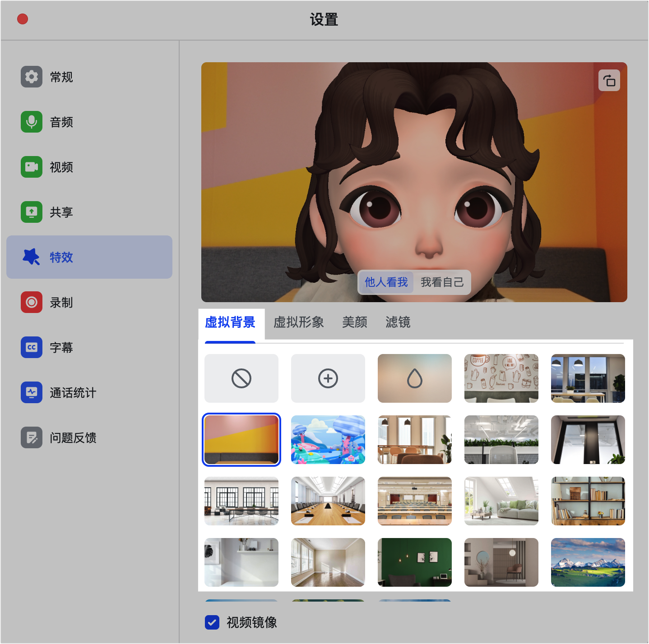Image resolution: width=649 pixels, height=644 pixels.
Task: Select the no-background (none) icon
Action: [241, 378]
